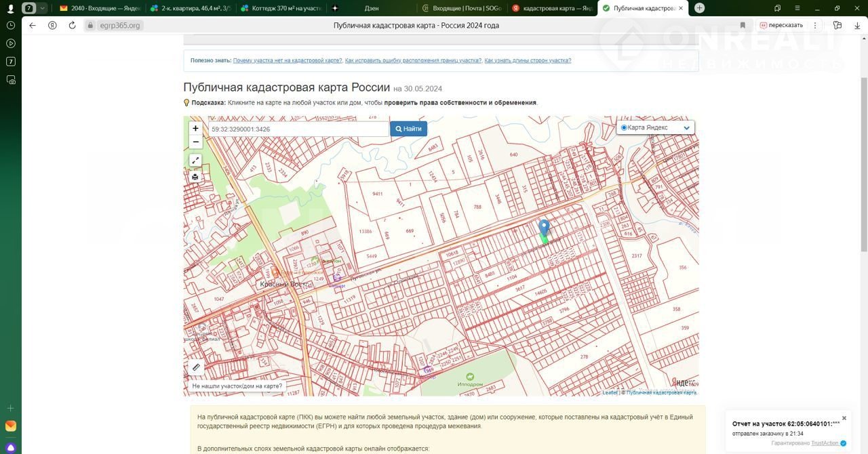
Task: Bookmark this page in address bar
Action: point(743,25)
